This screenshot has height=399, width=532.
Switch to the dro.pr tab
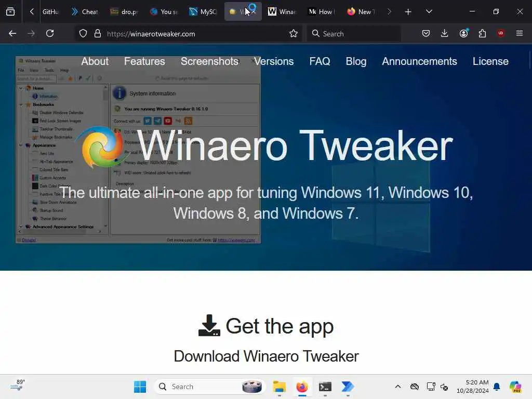(x=124, y=11)
